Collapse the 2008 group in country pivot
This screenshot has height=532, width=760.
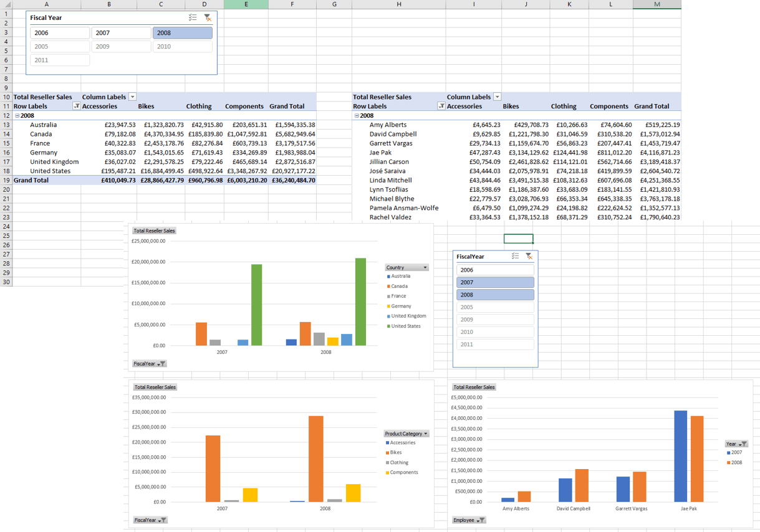[17, 116]
